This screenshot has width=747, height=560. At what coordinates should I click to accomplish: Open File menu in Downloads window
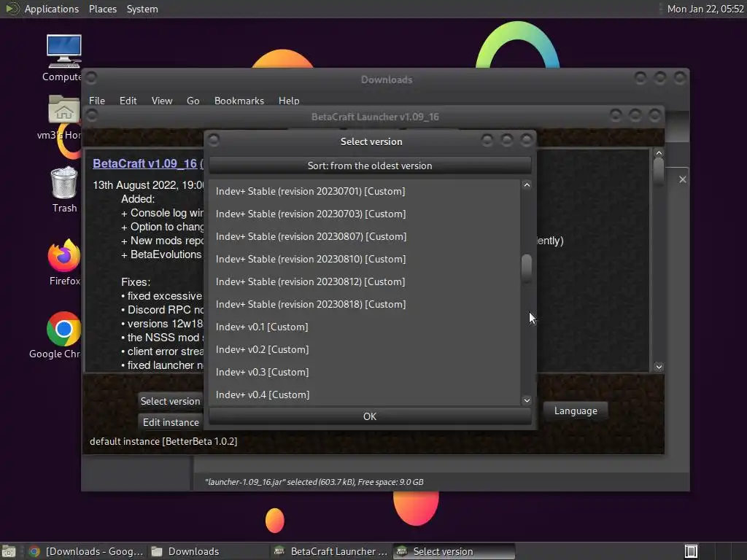click(97, 101)
